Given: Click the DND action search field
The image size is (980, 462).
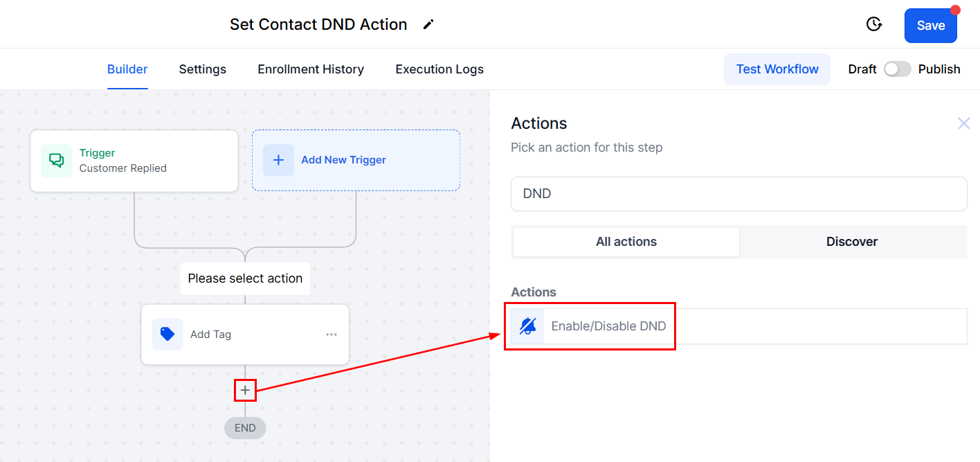Looking at the screenshot, I should (738, 194).
